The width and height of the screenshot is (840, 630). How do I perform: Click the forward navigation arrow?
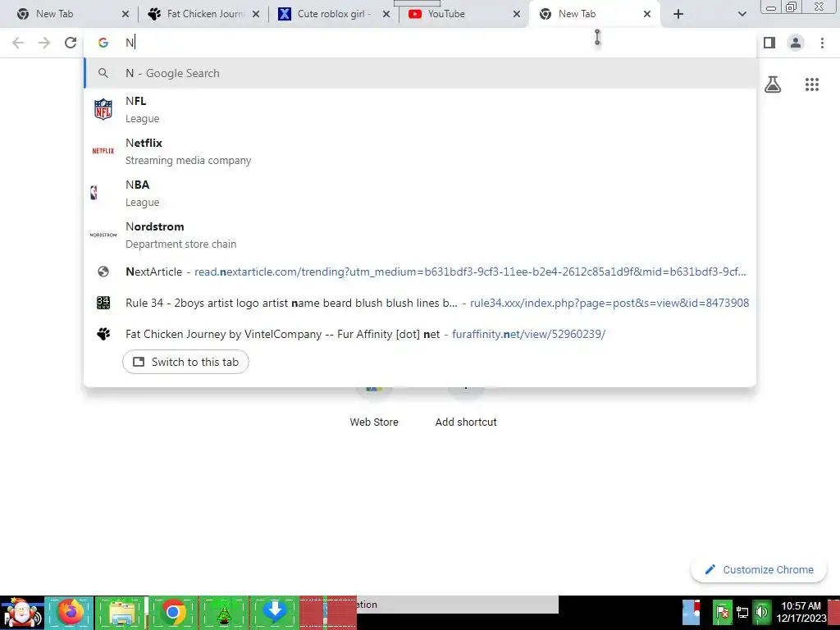click(x=44, y=43)
